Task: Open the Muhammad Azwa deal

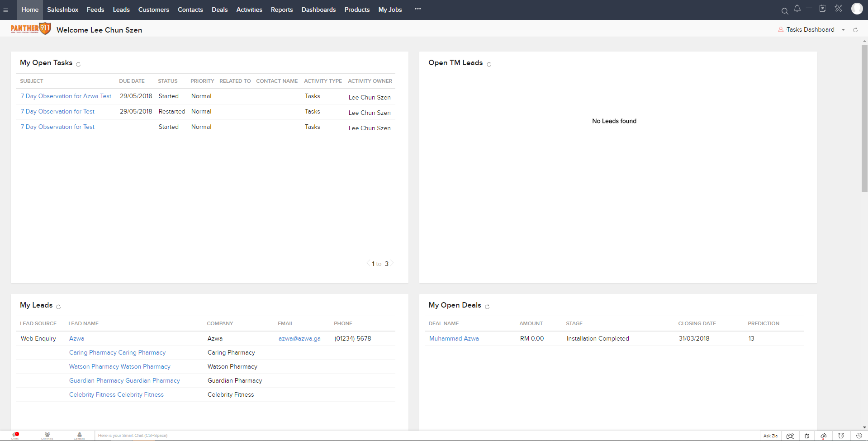Action: click(454, 339)
